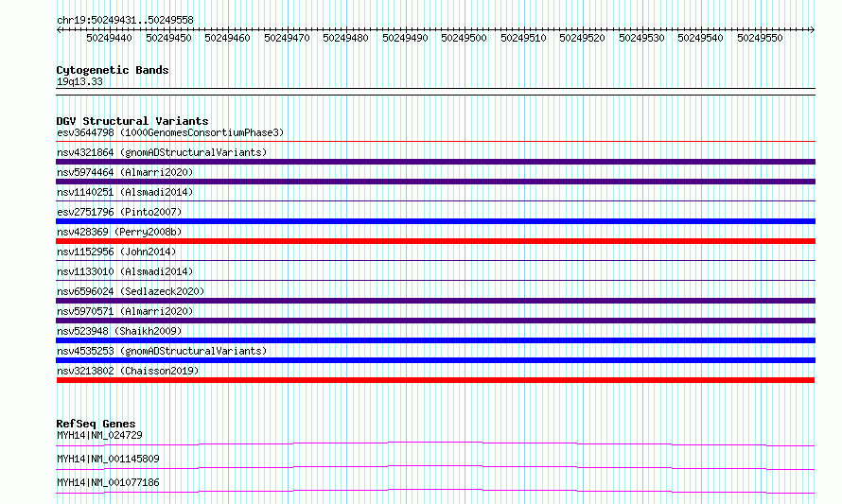
Task: Click ruler position 50249440
Action: point(109,38)
